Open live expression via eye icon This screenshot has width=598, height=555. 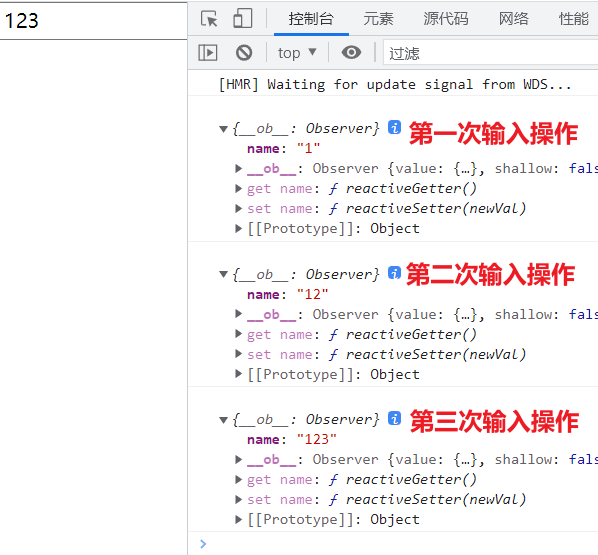[351, 52]
